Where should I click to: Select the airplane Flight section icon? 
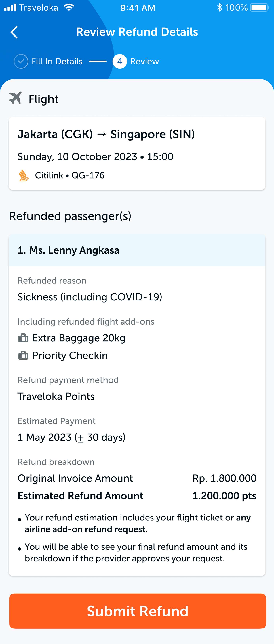tap(16, 99)
